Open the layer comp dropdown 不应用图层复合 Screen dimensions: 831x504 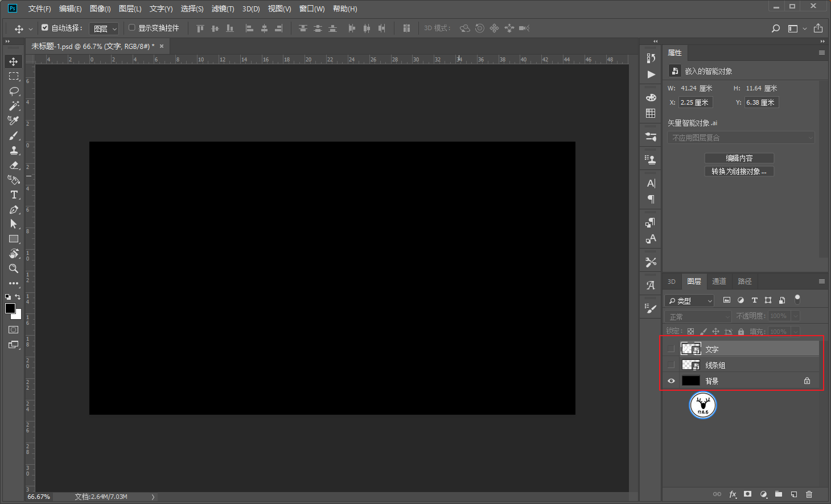[x=741, y=138]
